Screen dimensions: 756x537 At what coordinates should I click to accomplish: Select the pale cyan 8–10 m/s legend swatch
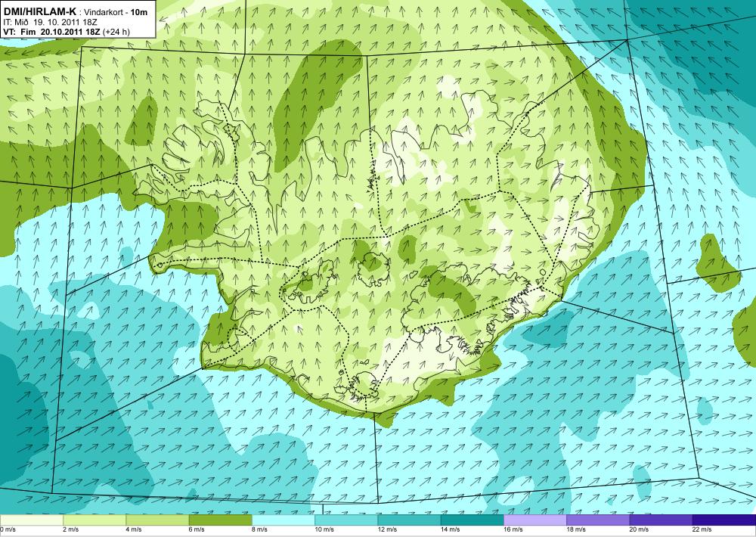coord(283,520)
